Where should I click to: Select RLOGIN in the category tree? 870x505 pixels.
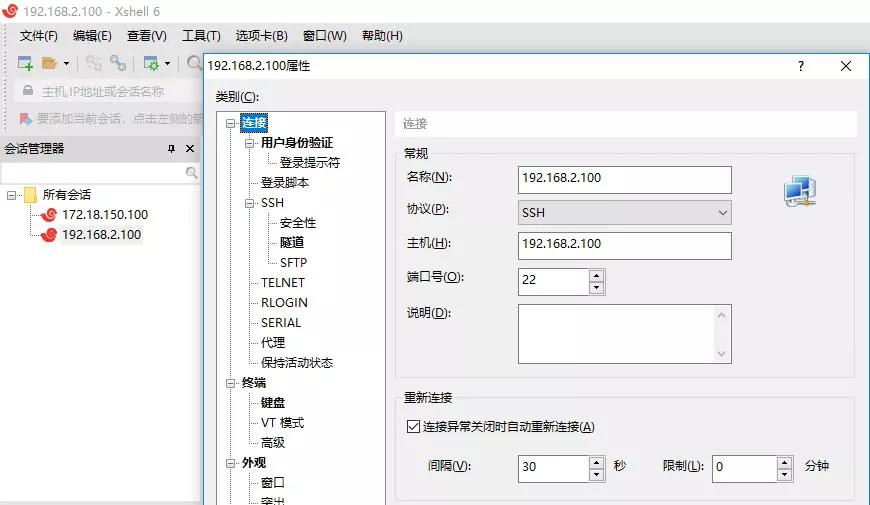284,303
